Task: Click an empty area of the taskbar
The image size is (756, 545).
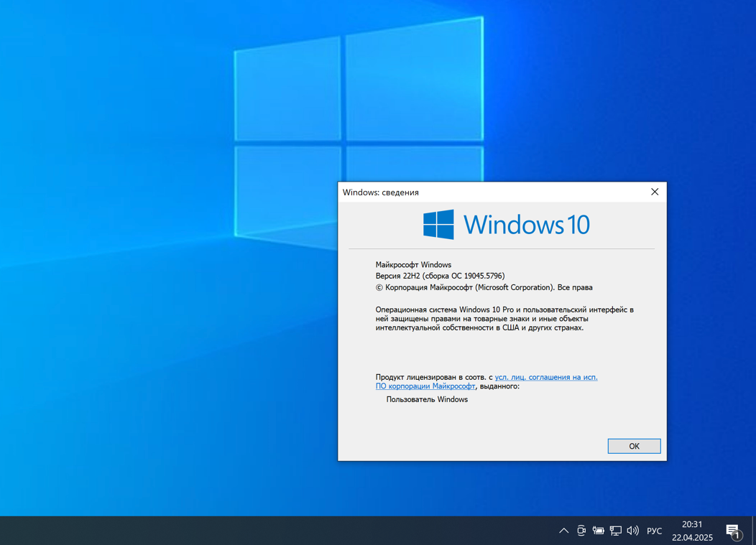Action: pyautogui.click(x=287, y=530)
